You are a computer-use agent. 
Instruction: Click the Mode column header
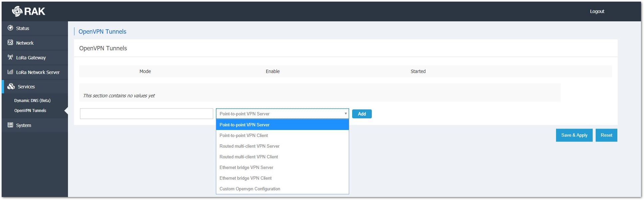coord(145,71)
